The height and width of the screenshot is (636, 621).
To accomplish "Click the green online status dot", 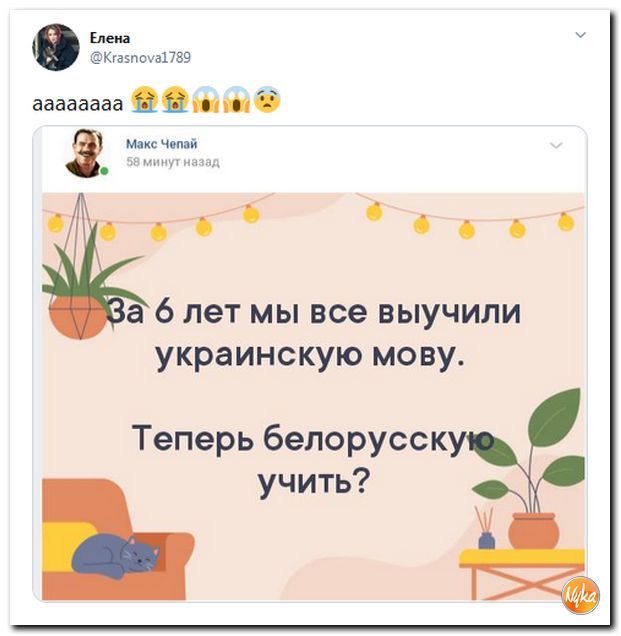I will click(104, 171).
